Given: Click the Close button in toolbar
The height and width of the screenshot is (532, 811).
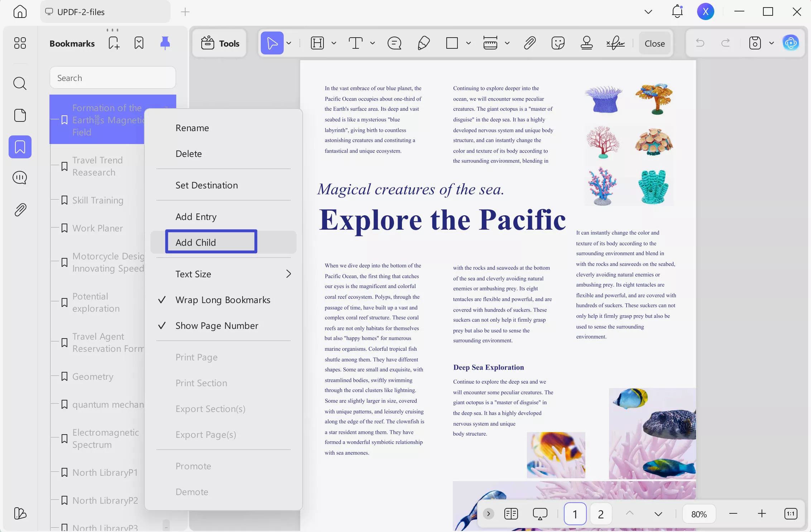Looking at the screenshot, I should 654,43.
